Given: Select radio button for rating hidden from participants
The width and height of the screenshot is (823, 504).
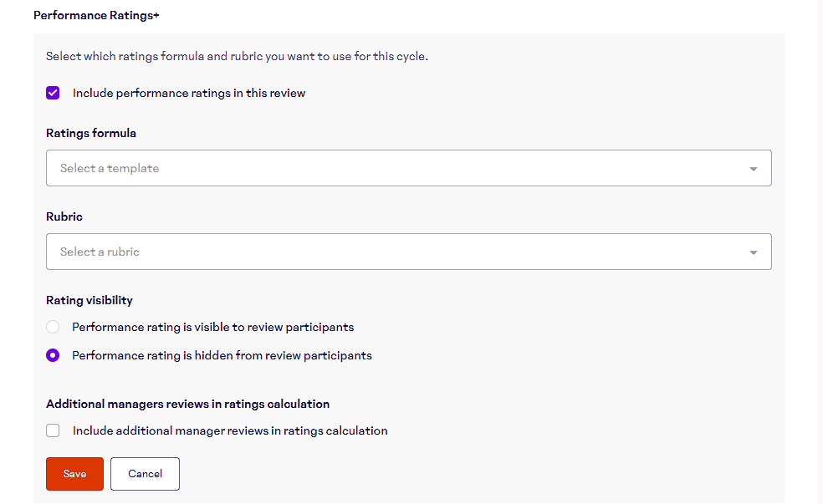Looking at the screenshot, I should (53, 355).
